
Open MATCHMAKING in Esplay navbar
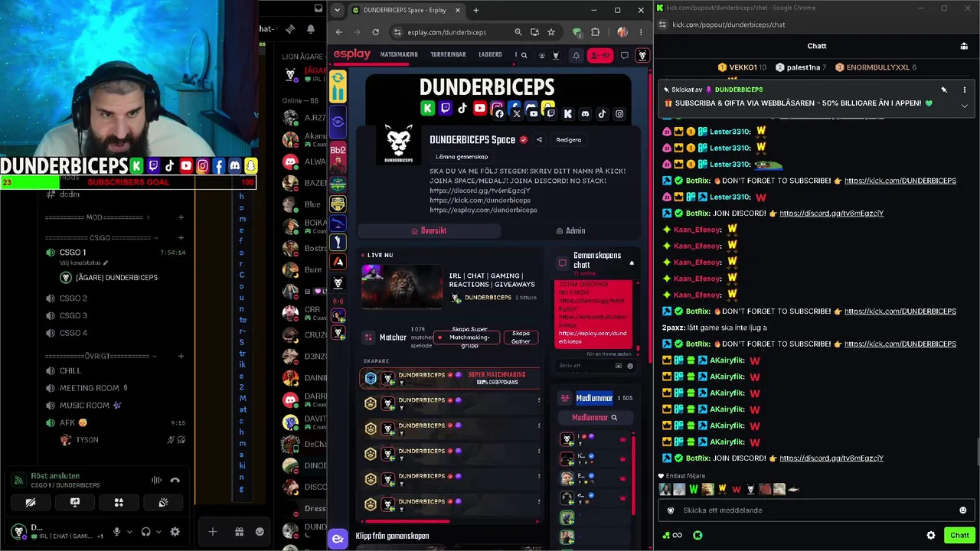[399, 55]
